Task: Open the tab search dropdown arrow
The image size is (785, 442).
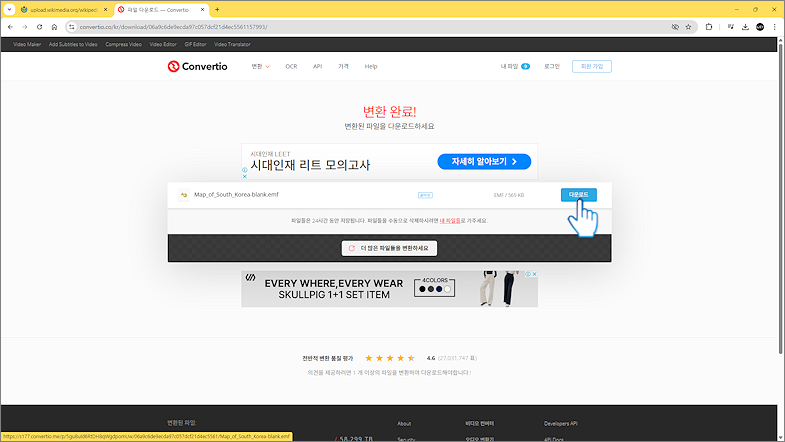Action: [x=9, y=10]
